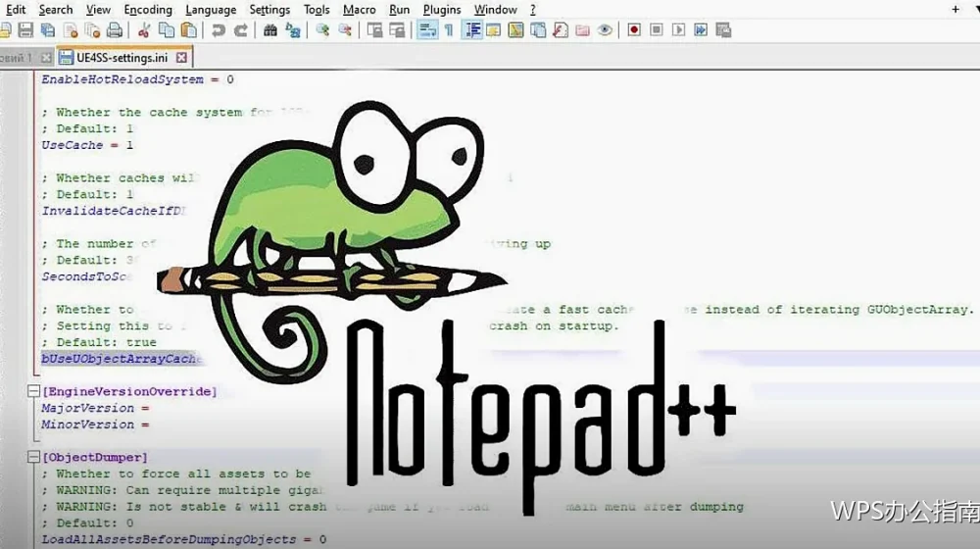Click the line 'UseCache = 1'

click(x=87, y=145)
